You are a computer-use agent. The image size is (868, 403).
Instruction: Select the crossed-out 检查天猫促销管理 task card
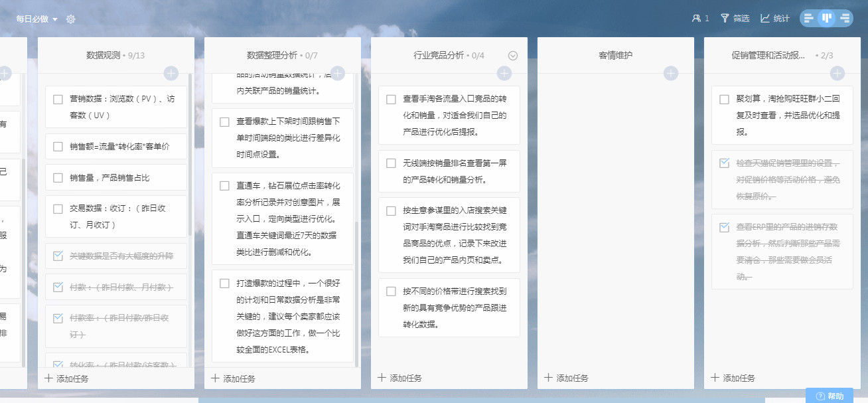coord(782,181)
